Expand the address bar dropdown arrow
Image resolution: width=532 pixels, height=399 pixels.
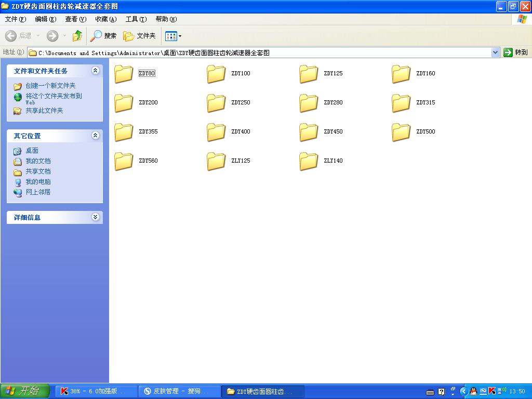(x=495, y=52)
